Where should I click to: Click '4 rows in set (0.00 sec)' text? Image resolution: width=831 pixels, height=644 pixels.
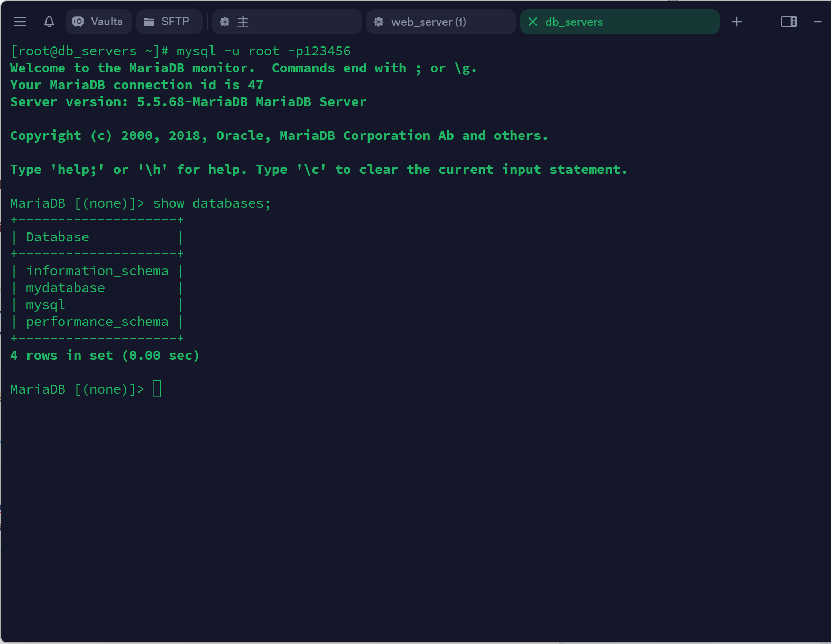click(x=105, y=356)
